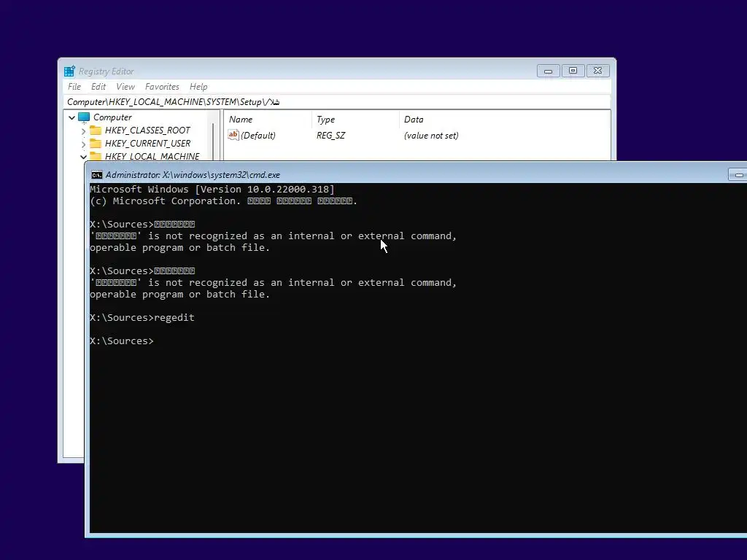Click the Registry Editor app icon
Image resolution: width=747 pixels, height=560 pixels.
[x=69, y=71]
